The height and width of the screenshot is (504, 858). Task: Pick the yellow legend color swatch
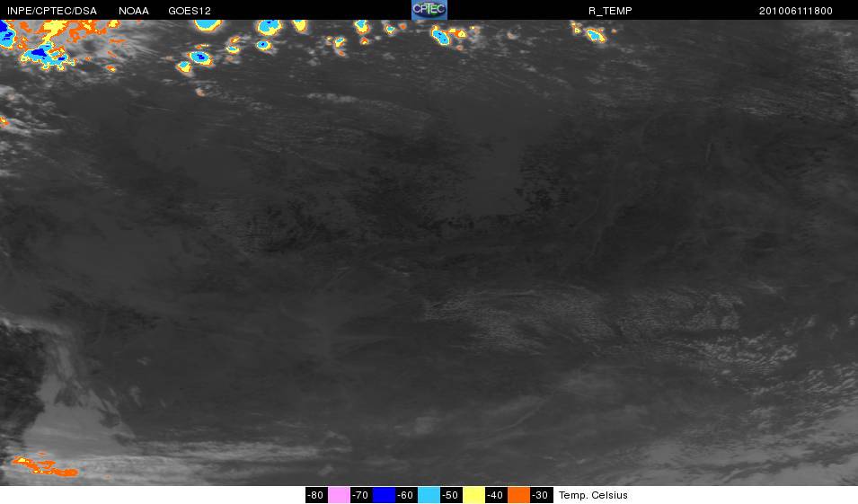tap(473, 495)
